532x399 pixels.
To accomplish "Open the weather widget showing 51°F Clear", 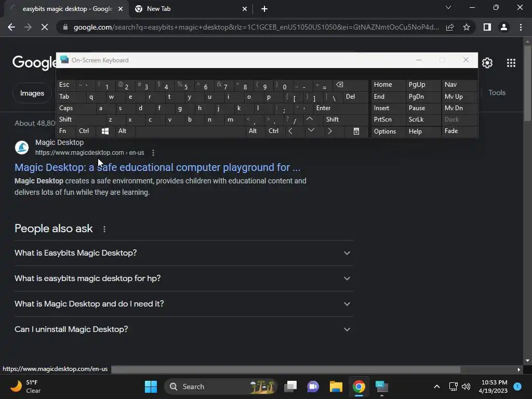I will (x=25, y=387).
